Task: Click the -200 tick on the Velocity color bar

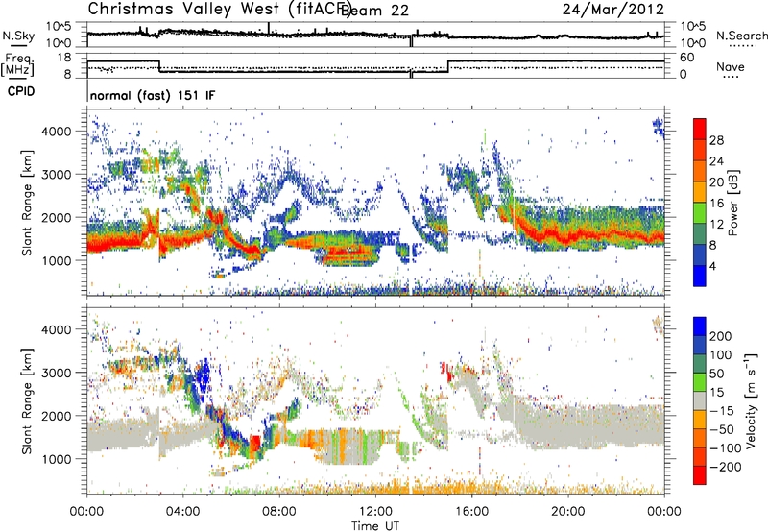Action: point(726,467)
